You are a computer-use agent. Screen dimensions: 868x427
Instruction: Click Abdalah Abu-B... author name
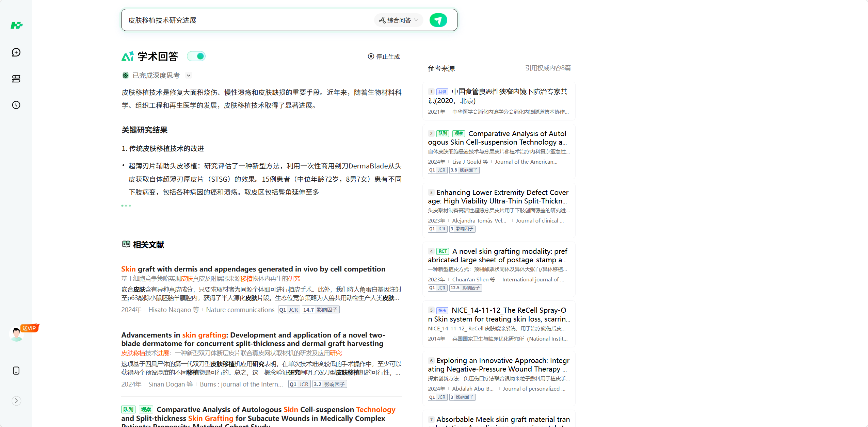pyautogui.click(x=473, y=389)
